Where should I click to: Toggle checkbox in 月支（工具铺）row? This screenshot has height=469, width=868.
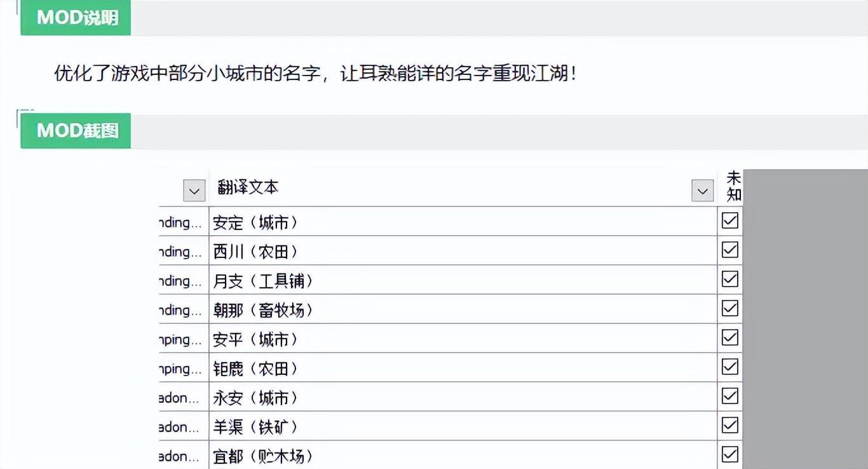click(730, 279)
